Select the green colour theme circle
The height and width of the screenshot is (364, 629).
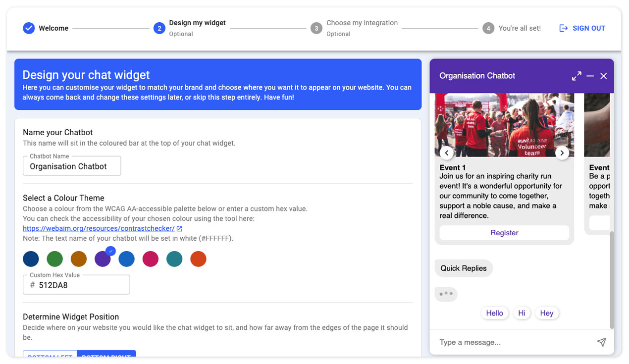54,259
